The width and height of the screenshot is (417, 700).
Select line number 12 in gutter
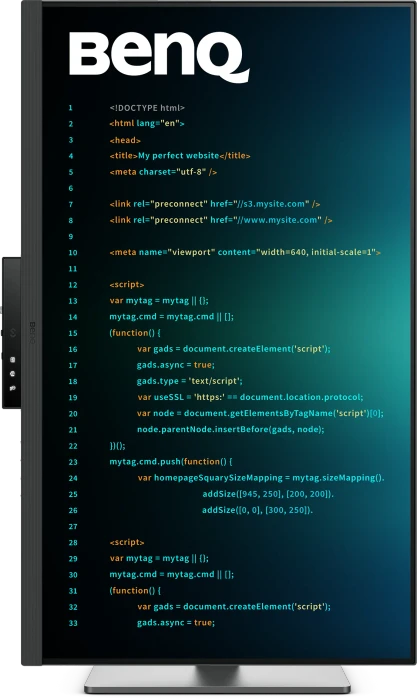pyautogui.click(x=73, y=285)
